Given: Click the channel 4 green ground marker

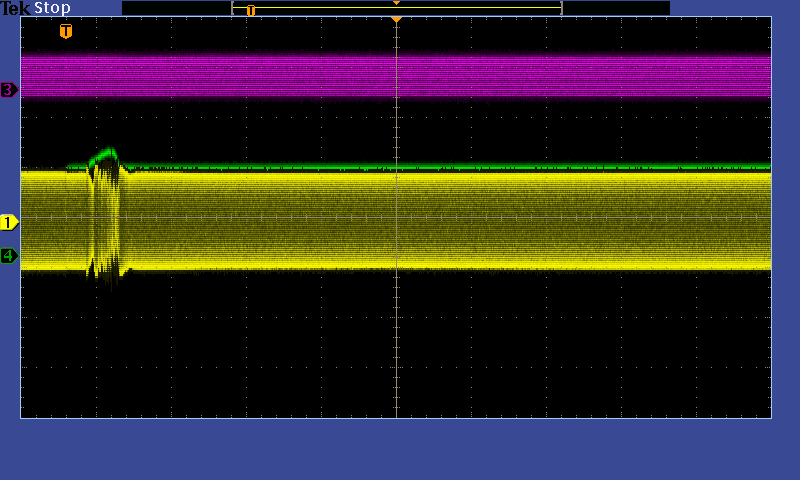Looking at the screenshot, I should click(x=9, y=256).
